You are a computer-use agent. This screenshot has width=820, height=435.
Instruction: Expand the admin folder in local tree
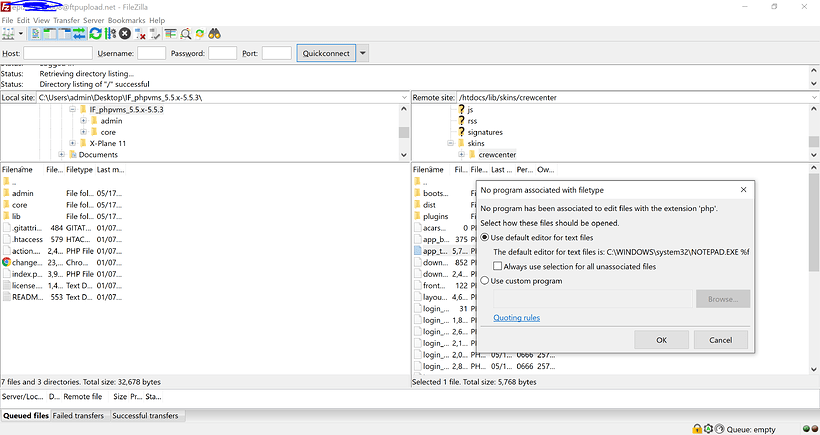pos(84,121)
